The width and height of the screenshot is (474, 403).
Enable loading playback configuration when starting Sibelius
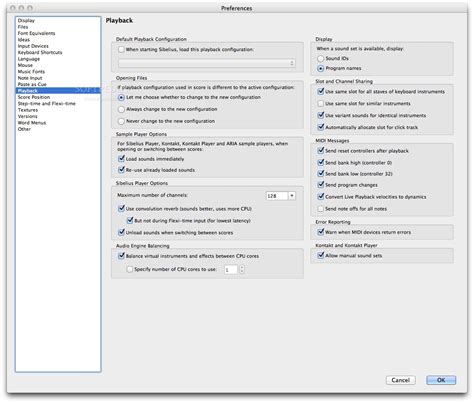click(121, 49)
